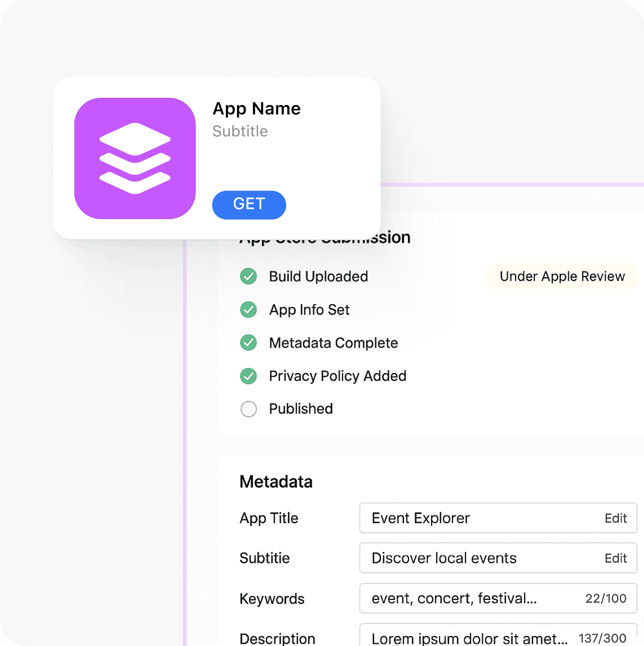
Task: Click the App Info Set checkmark icon
Action: pos(248,310)
